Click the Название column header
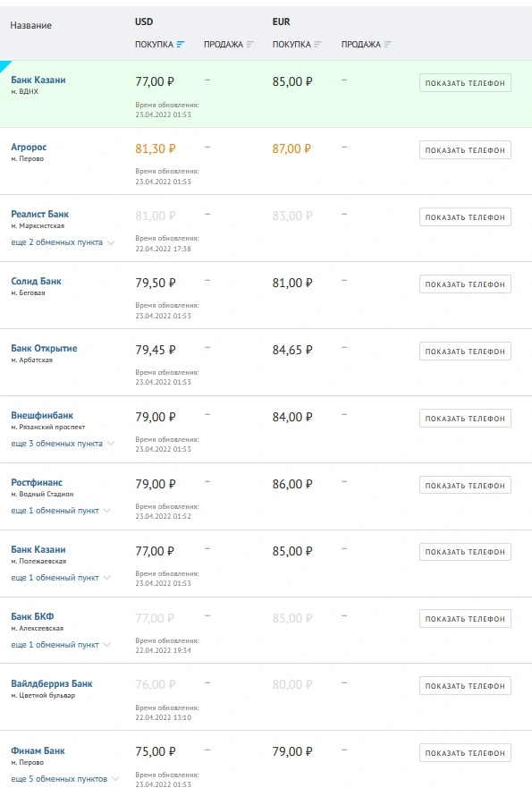The image size is (532, 788). 30,25
